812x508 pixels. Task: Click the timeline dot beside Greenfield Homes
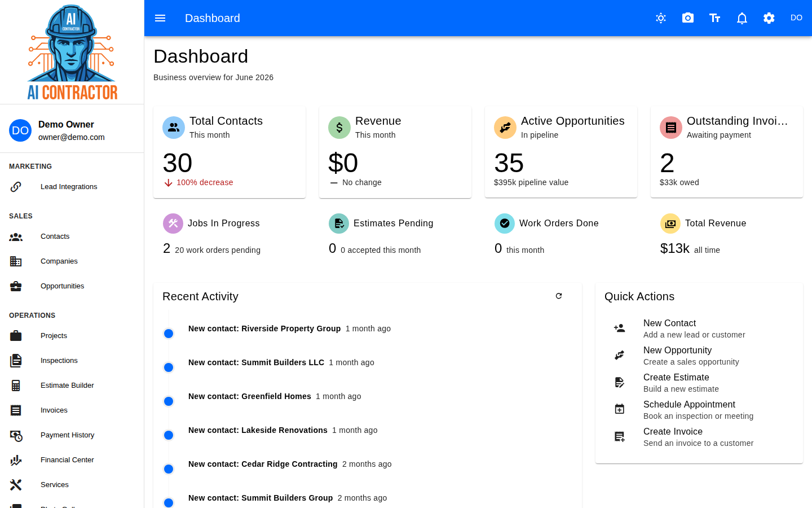[x=169, y=401]
